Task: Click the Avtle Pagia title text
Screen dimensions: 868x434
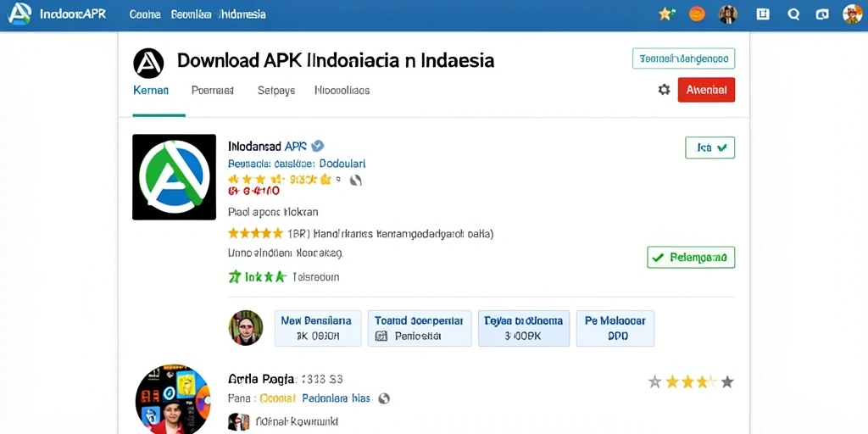Action: pos(261,380)
